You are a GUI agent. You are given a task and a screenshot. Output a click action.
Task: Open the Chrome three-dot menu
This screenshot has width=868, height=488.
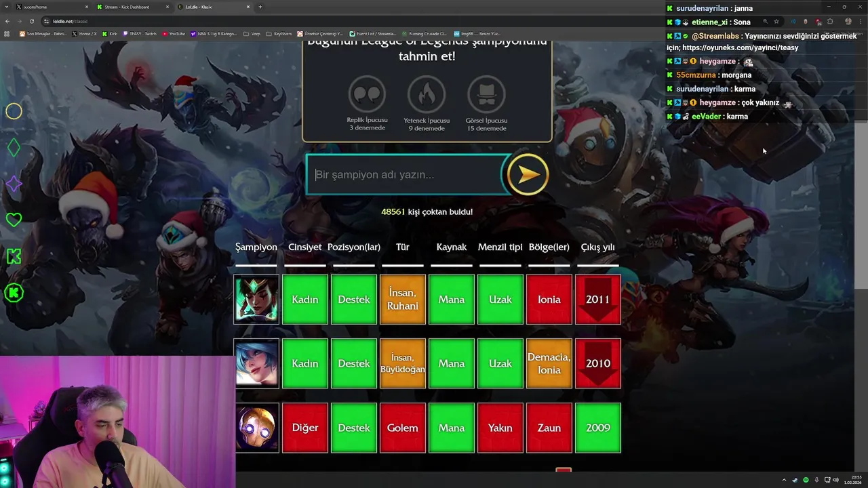(x=860, y=21)
